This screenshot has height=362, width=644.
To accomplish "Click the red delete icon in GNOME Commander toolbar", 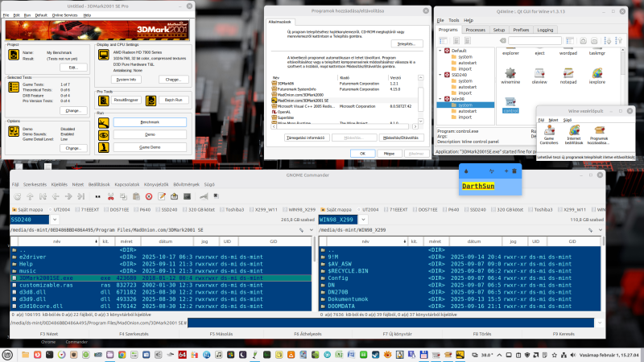I will [149, 196].
